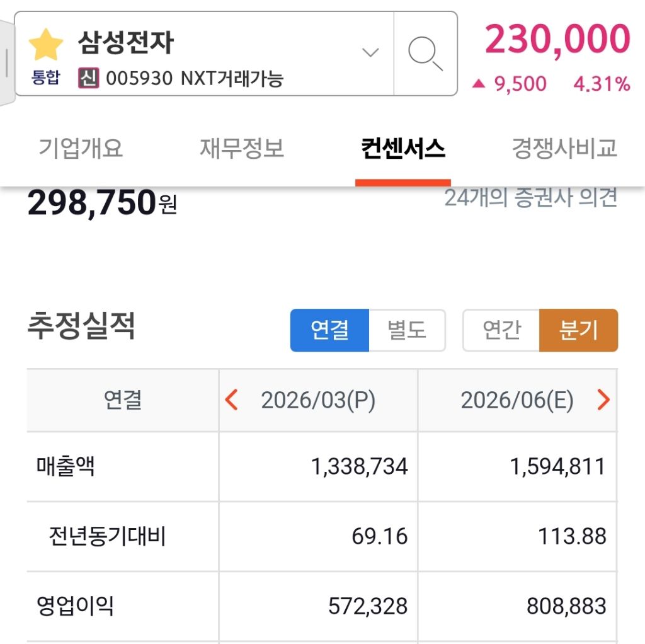Open the 경쟁사비교 tab
Image resolution: width=645 pixels, height=644 pixels.
pyautogui.click(x=564, y=148)
